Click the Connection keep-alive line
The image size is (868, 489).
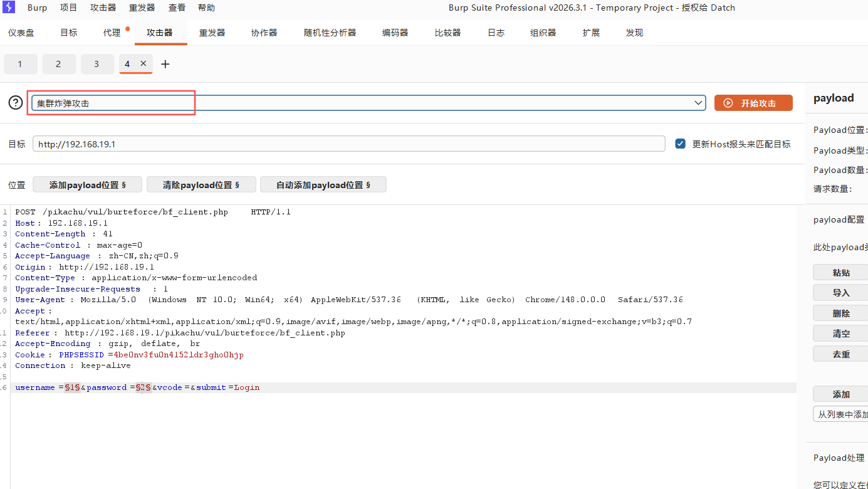[73, 365]
